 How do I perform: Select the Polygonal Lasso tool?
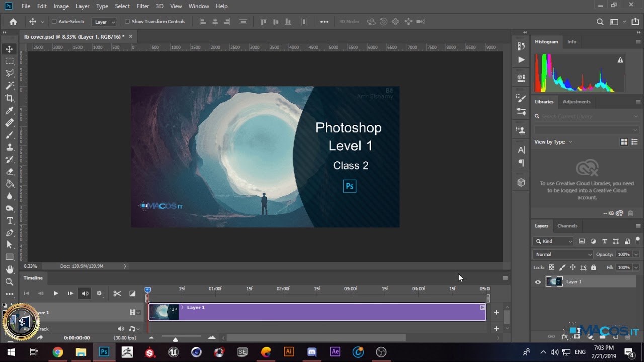[10, 73]
